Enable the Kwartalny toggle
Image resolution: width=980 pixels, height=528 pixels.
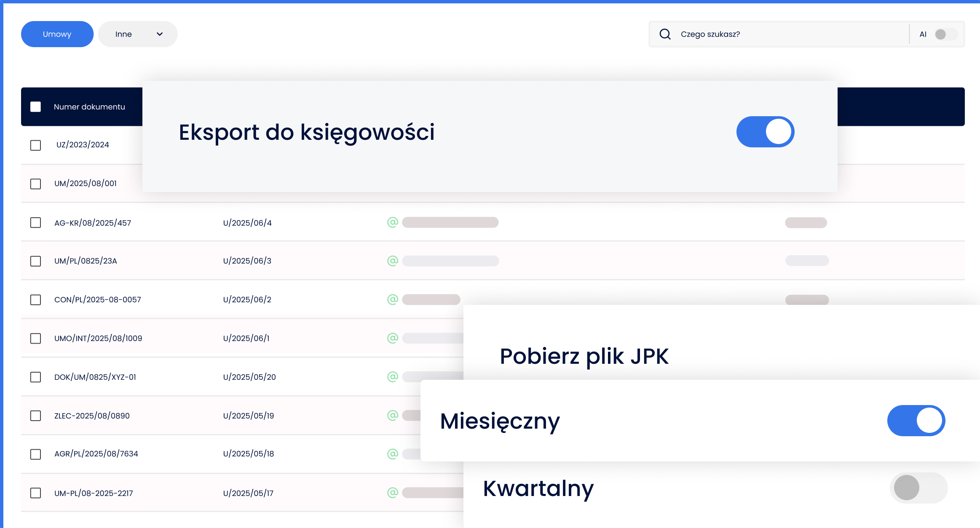pyautogui.click(x=918, y=488)
